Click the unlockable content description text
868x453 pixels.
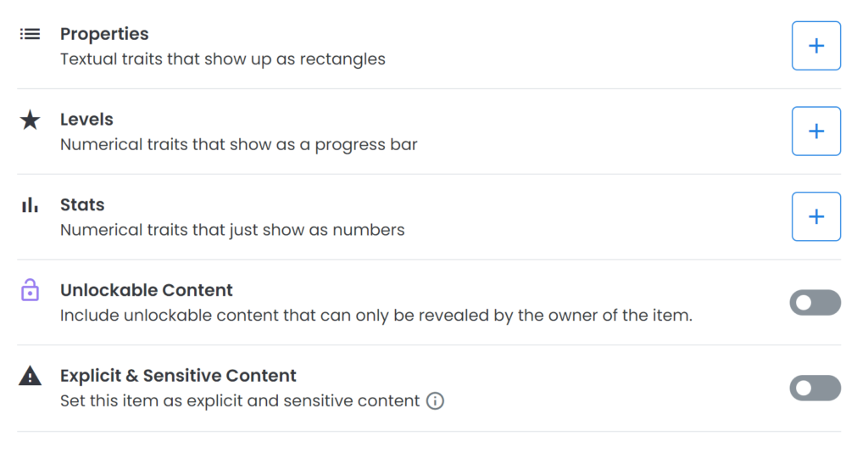tap(376, 315)
